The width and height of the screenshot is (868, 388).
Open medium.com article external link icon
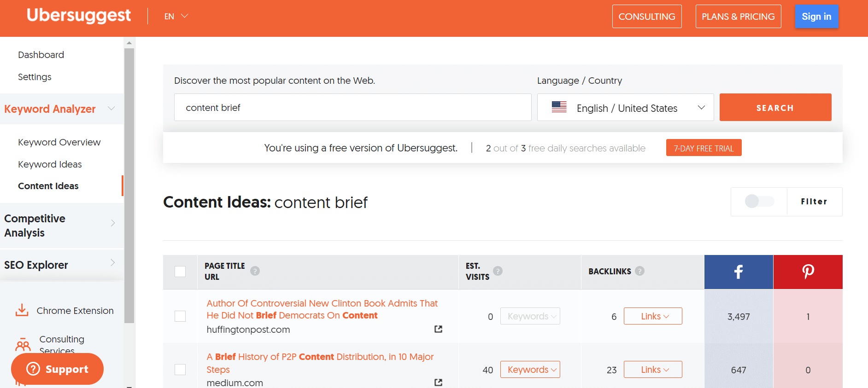tap(438, 382)
